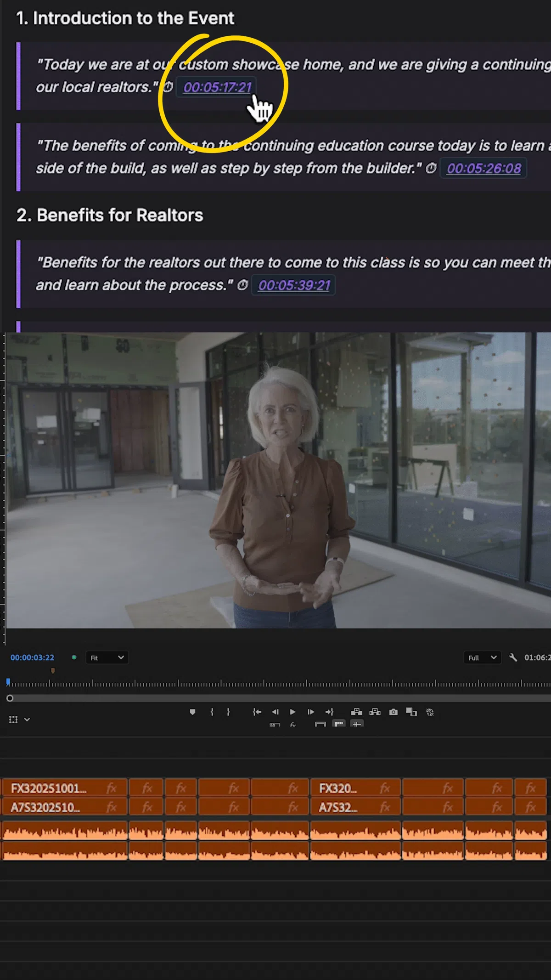
Task: Jump to the Out point with Go to Out
Action: [329, 712]
